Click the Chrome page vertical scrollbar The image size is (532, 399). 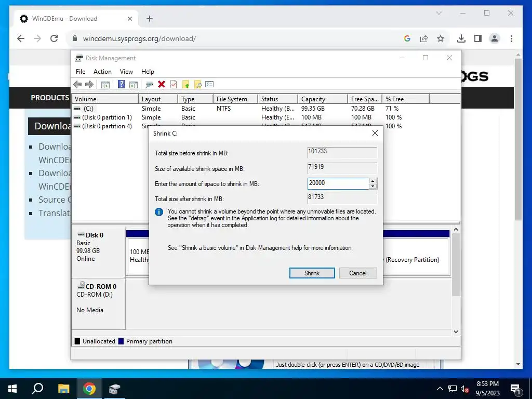pos(518,139)
